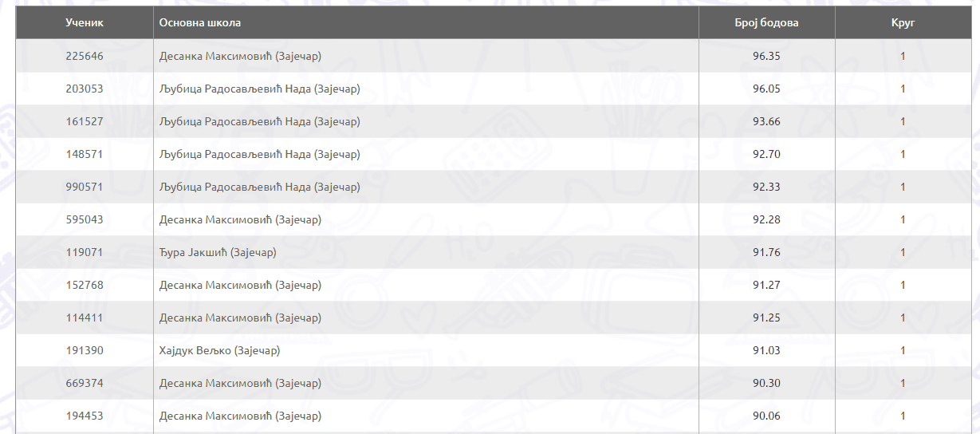Click student ID 669374
Image resolution: width=980 pixels, height=434 pixels.
85,383
